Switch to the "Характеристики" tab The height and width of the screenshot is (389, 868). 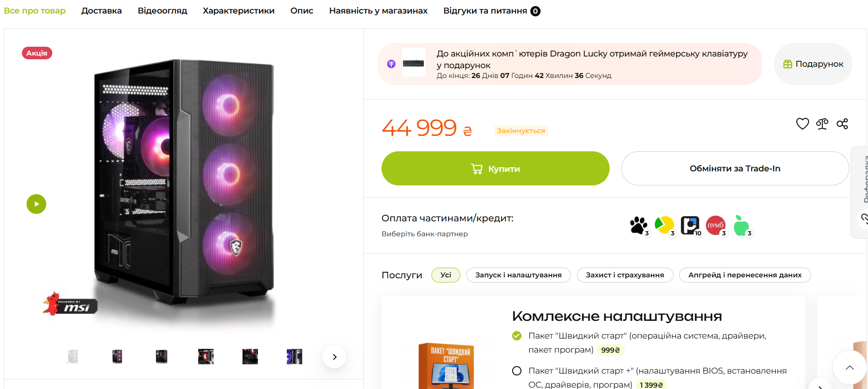(x=238, y=11)
